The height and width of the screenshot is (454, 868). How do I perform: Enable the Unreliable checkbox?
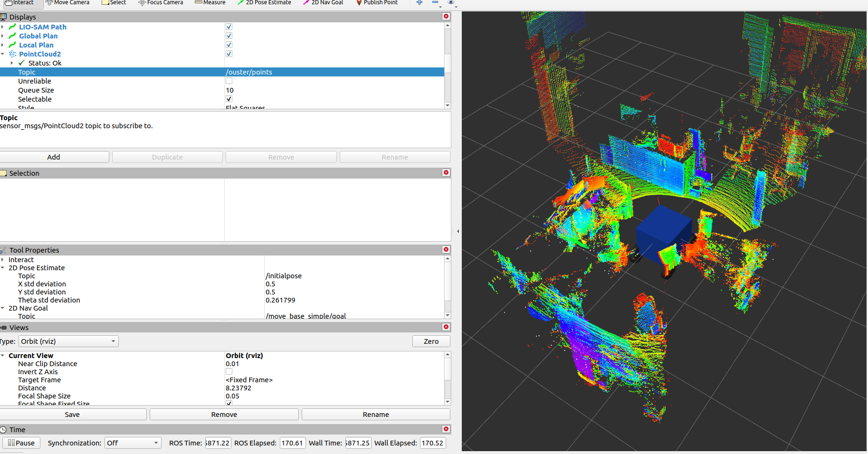229,81
